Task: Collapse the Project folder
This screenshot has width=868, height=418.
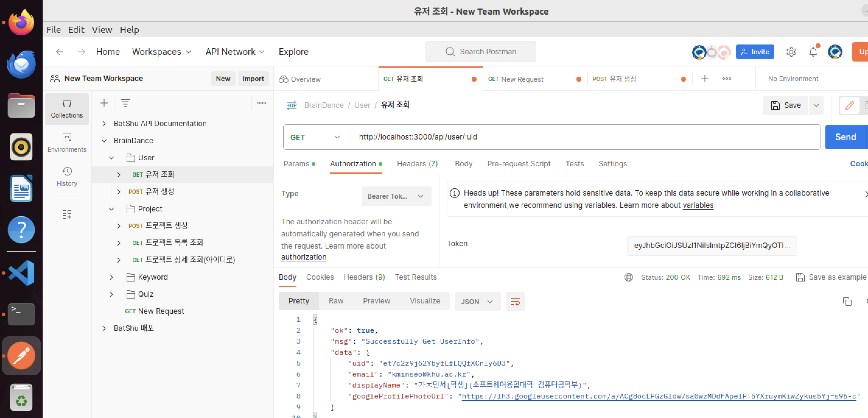Action: [111, 209]
